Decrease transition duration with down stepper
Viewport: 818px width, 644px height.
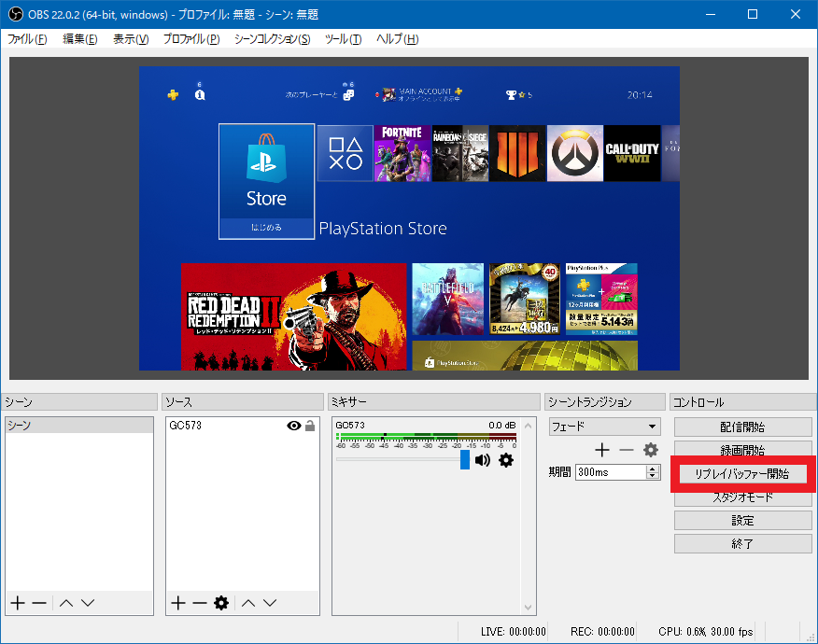(x=652, y=476)
